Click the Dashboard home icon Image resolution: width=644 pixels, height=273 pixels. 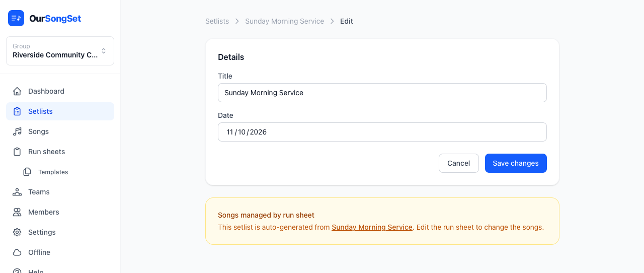pos(17,91)
